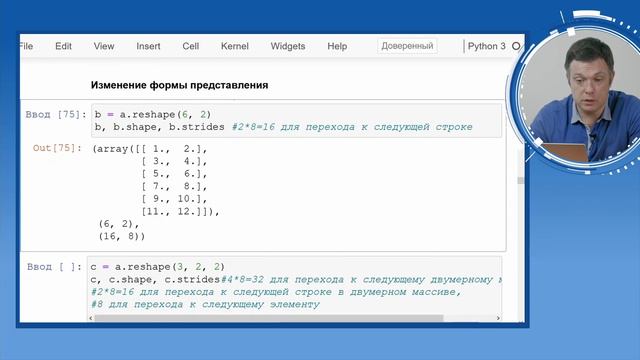Click the vertical notebook scrollbar thumb
Image resolution: width=640 pixels, height=360 pixels.
(520, 180)
